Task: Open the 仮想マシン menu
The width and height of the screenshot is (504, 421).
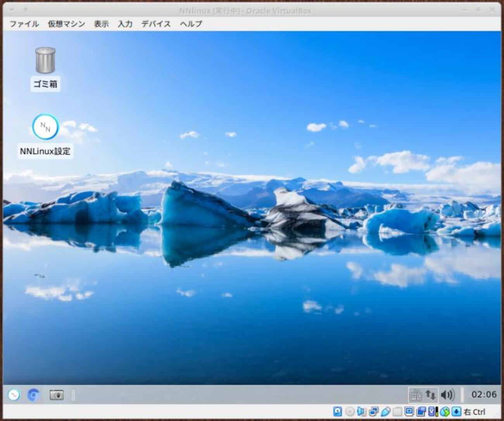Action: [66, 24]
